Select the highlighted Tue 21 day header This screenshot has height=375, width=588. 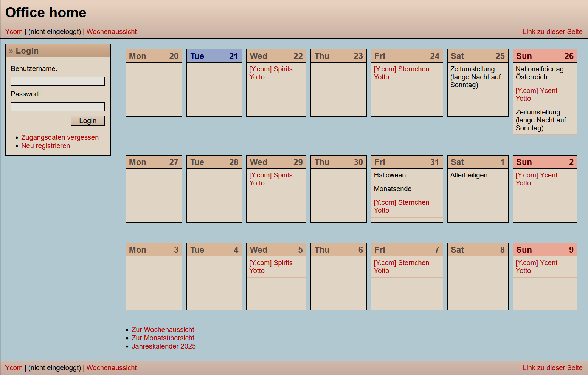(214, 56)
